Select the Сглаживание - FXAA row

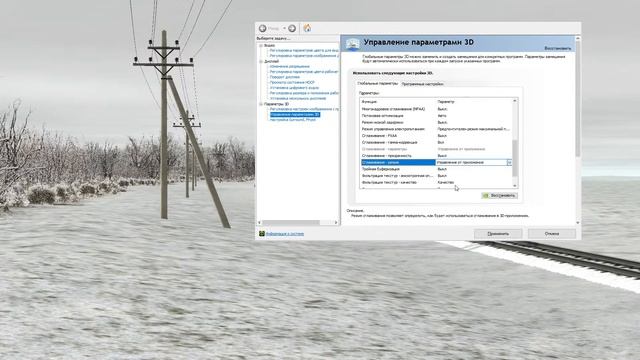click(436, 136)
